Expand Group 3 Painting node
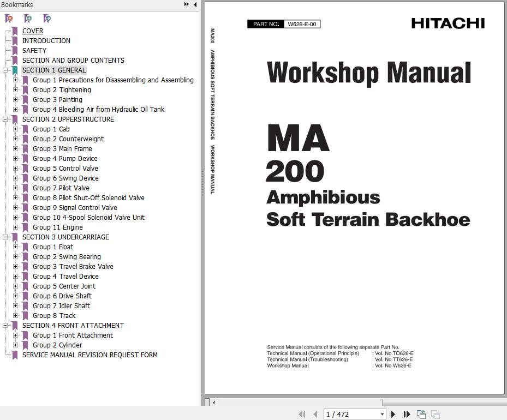Viewport: 507px width, 420px height. pos(15,99)
